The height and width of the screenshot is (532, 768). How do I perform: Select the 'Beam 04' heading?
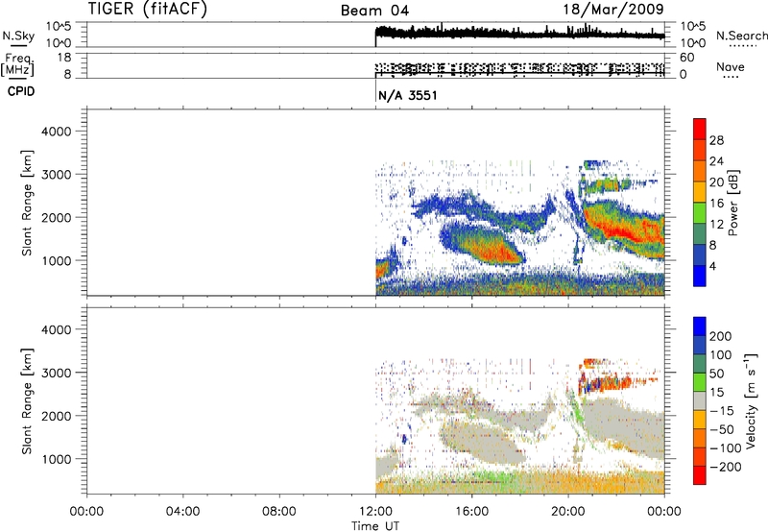tap(374, 11)
